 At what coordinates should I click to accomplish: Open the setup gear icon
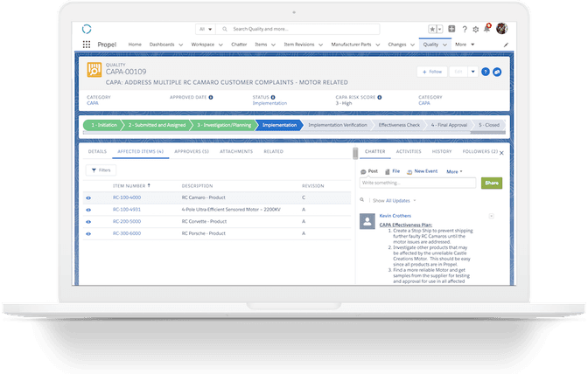coord(475,29)
